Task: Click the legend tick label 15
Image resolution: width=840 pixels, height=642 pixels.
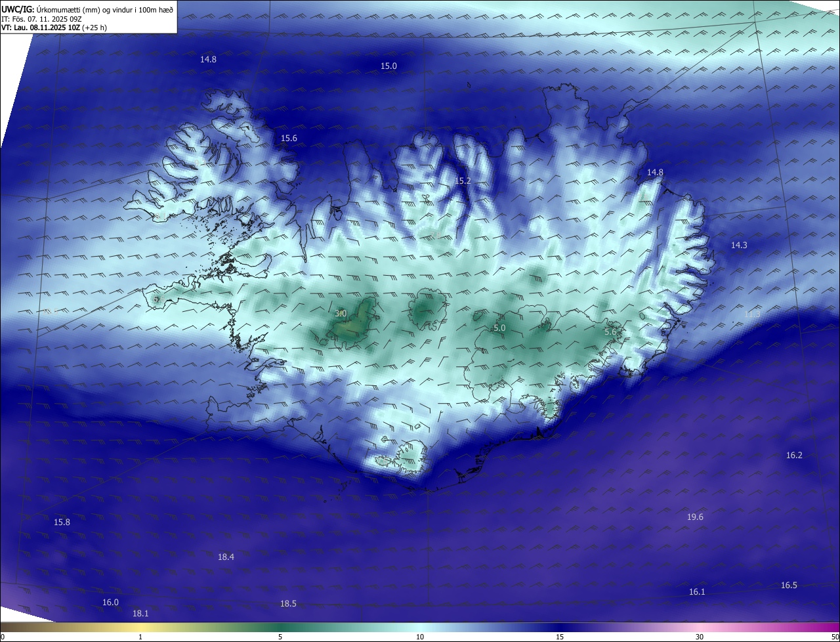Action: [560, 637]
